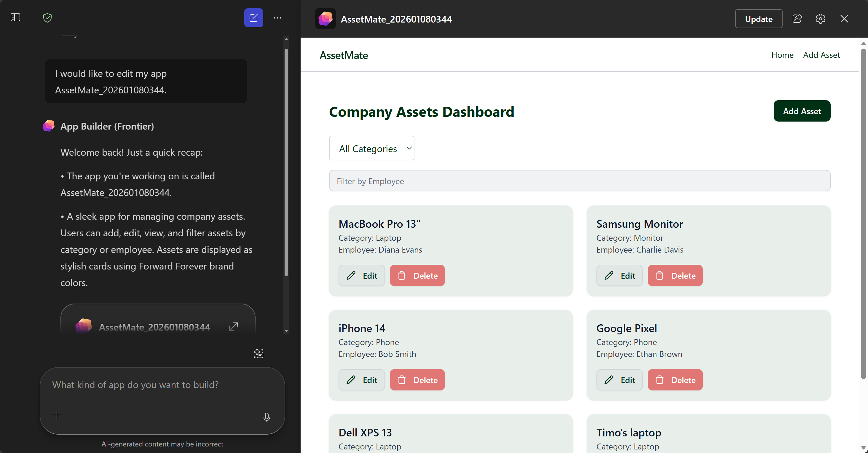Start a new chat with compose icon

point(253,17)
